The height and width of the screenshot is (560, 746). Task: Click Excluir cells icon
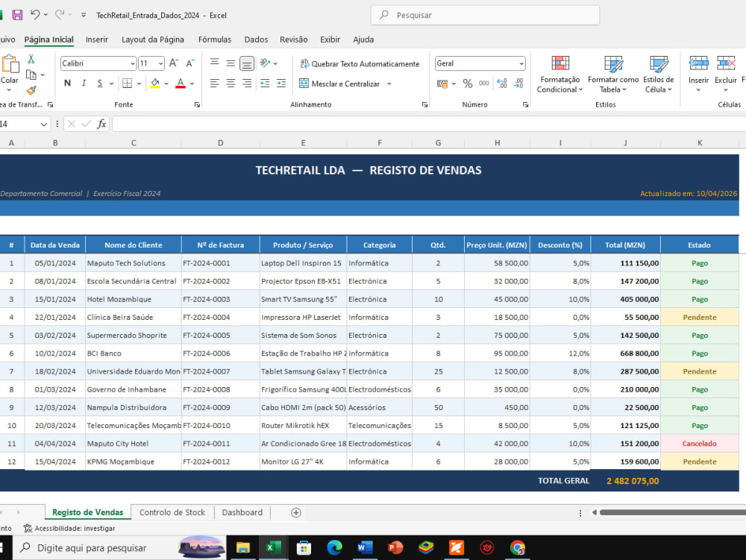click(726, 63)
